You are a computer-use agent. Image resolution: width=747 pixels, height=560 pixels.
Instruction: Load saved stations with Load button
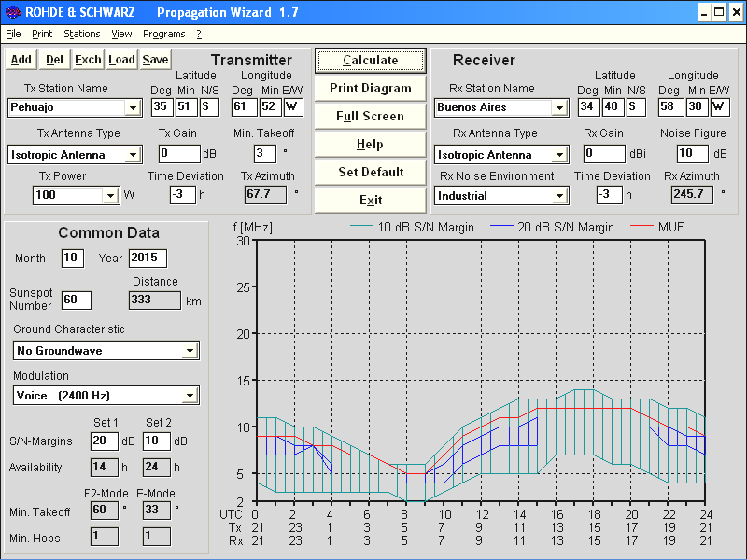point(121,60)
